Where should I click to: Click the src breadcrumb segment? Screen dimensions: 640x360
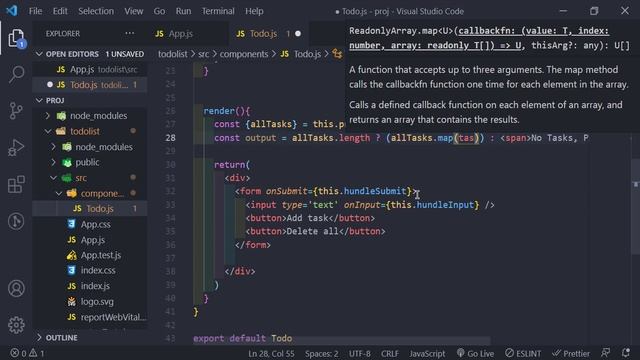point(204,54)
